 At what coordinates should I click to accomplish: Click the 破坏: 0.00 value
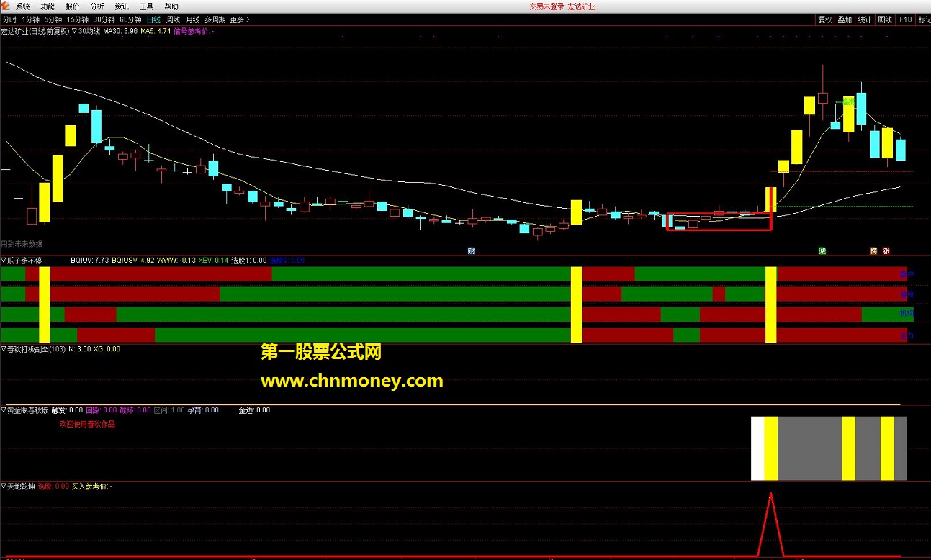[x=135, y=410]
